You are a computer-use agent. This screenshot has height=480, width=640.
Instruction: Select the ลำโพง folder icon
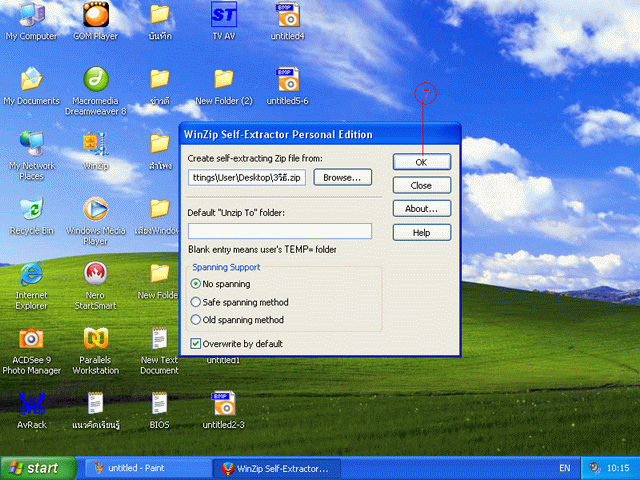pyautogui.click(x=160, y=150)
